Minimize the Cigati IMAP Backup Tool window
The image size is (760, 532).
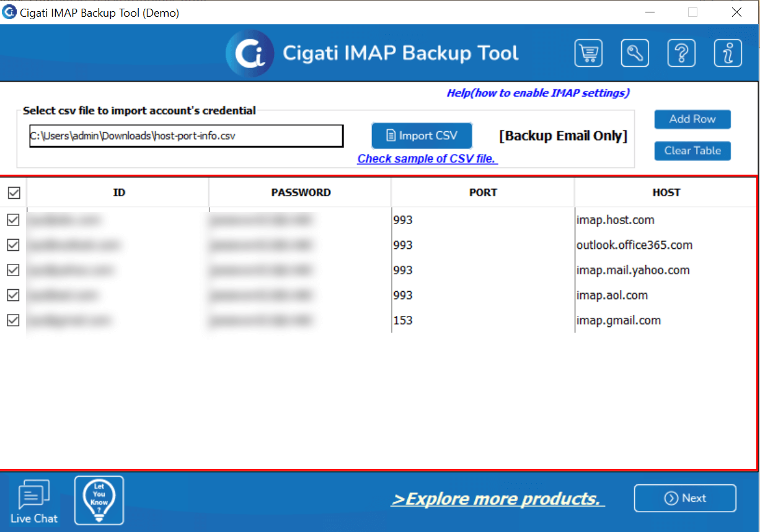(650, 12)
